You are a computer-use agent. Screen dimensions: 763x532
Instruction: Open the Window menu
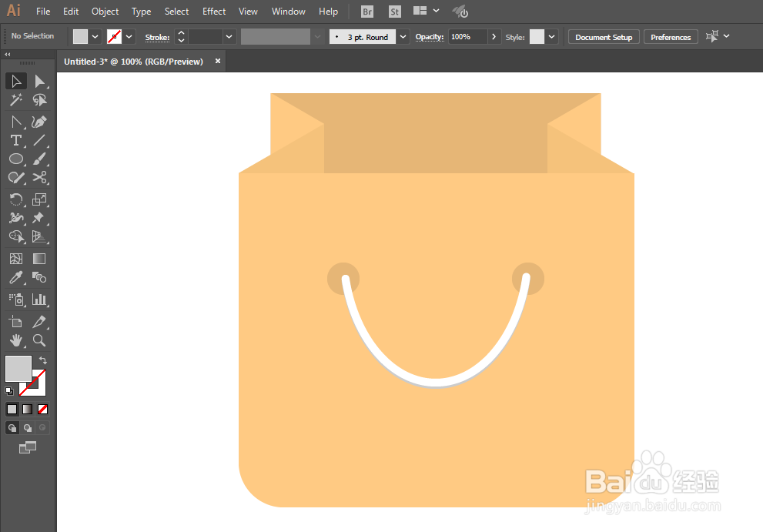[289, 12]
